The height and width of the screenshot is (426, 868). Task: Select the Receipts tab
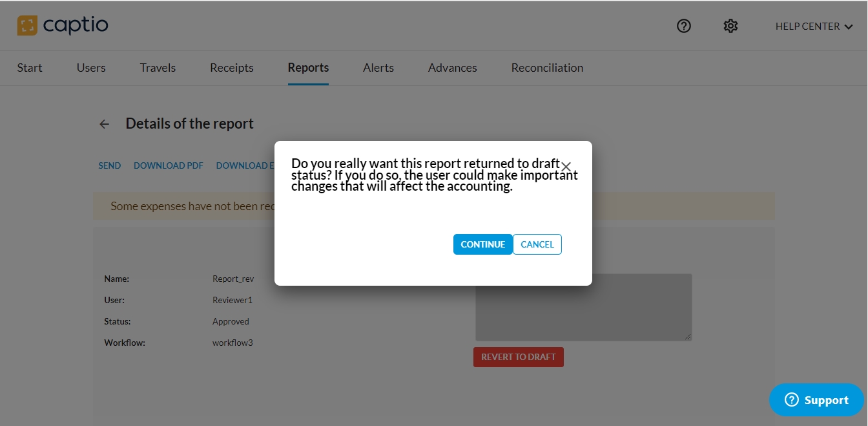coord(232,68)
